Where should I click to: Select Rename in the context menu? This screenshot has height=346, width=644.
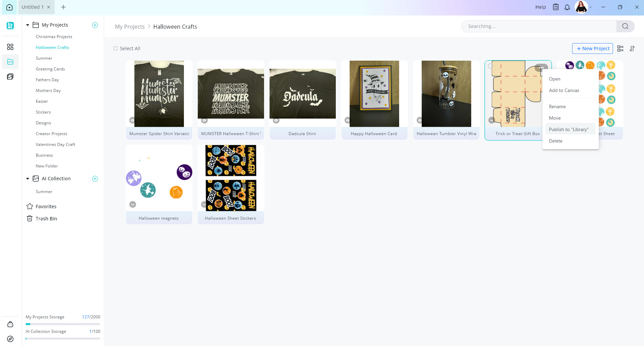[557, 106]
